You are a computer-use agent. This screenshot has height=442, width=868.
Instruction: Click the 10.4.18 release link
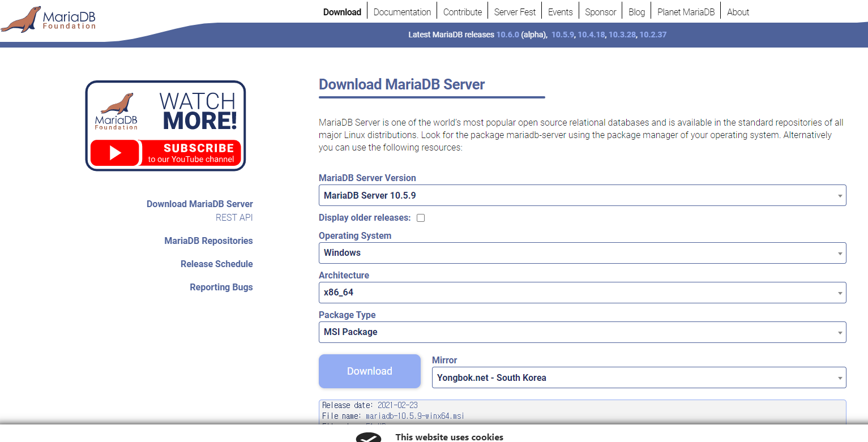[591, 35]
